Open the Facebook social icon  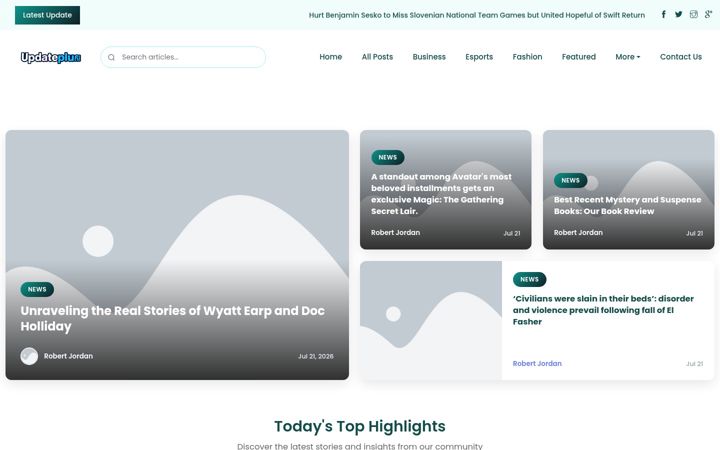point(664,15)
